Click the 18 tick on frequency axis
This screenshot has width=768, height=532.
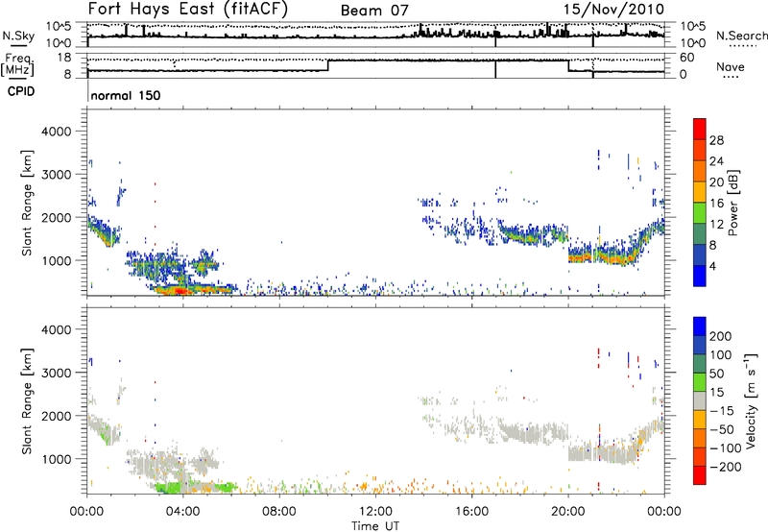click(x=64, y=58)
